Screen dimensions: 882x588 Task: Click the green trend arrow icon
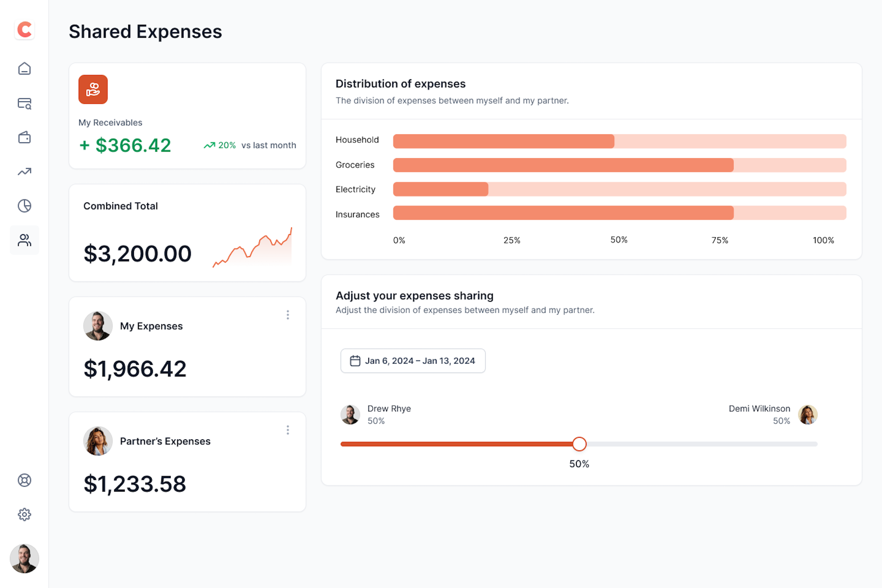pyautogui.click(x=209, y=145)
